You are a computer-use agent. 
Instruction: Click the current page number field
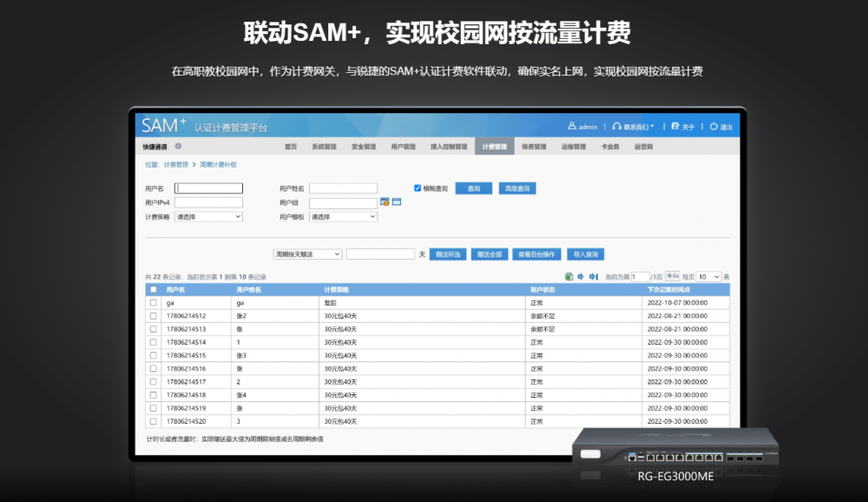[x=640, y=276]
